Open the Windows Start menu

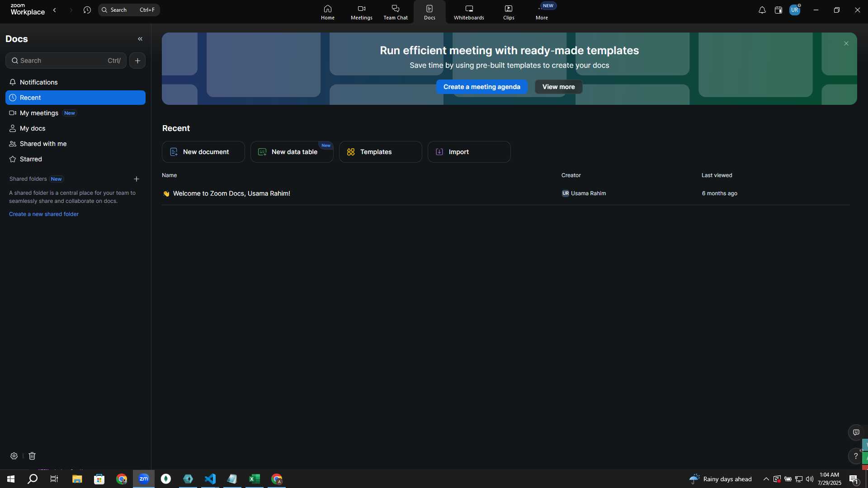11,479
